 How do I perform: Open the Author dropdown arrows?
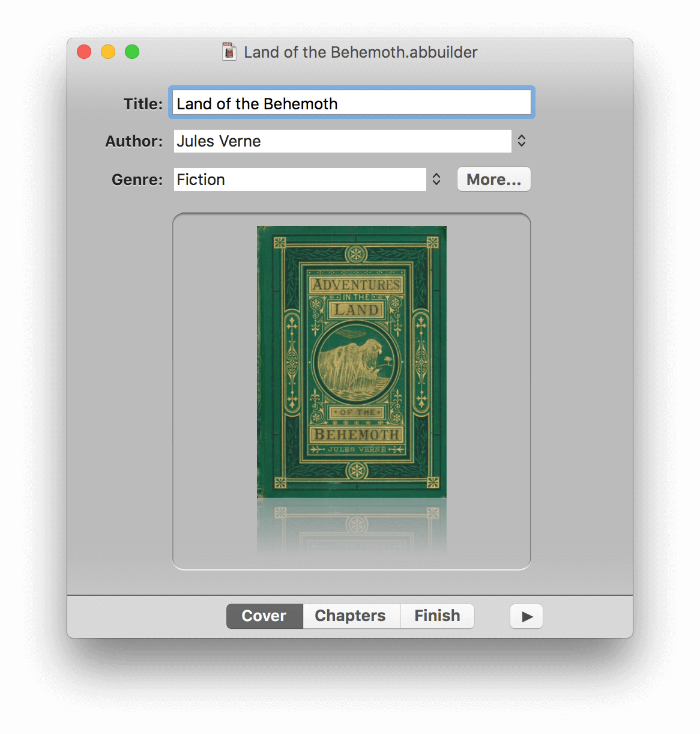coord(522,141)
